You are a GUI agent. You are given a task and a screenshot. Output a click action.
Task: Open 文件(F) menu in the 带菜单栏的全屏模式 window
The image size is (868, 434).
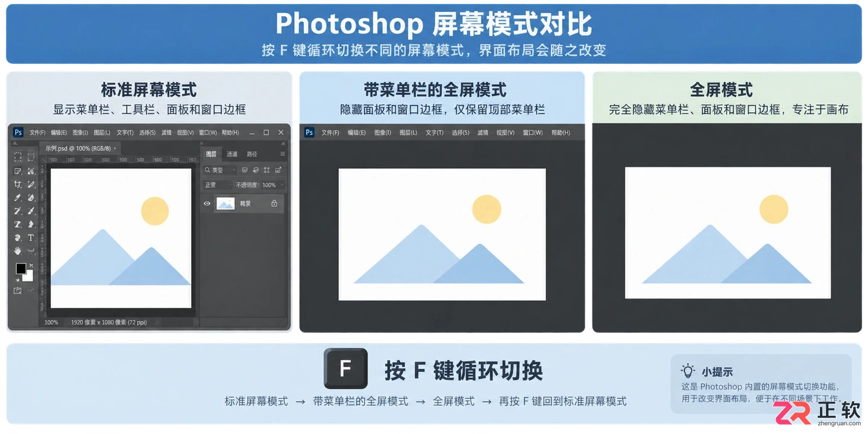pyautogui.click(x=330, y=133)
